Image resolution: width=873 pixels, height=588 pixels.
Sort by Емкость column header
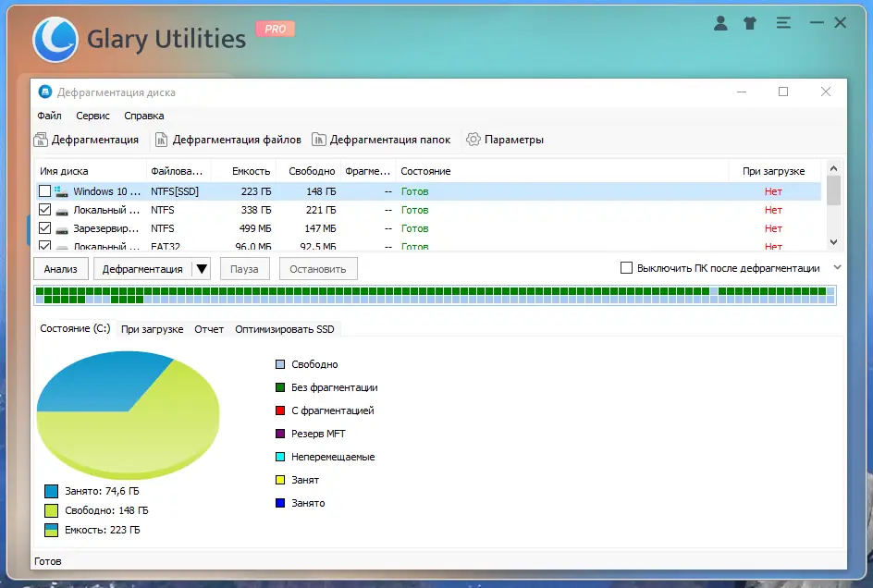click(x=244, y=171)
